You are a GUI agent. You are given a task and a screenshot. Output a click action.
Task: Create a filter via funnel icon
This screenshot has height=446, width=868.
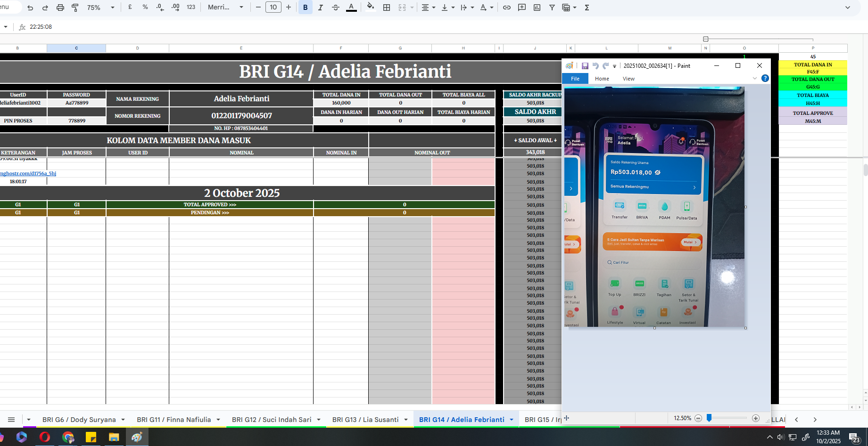[x=552, y=8]
